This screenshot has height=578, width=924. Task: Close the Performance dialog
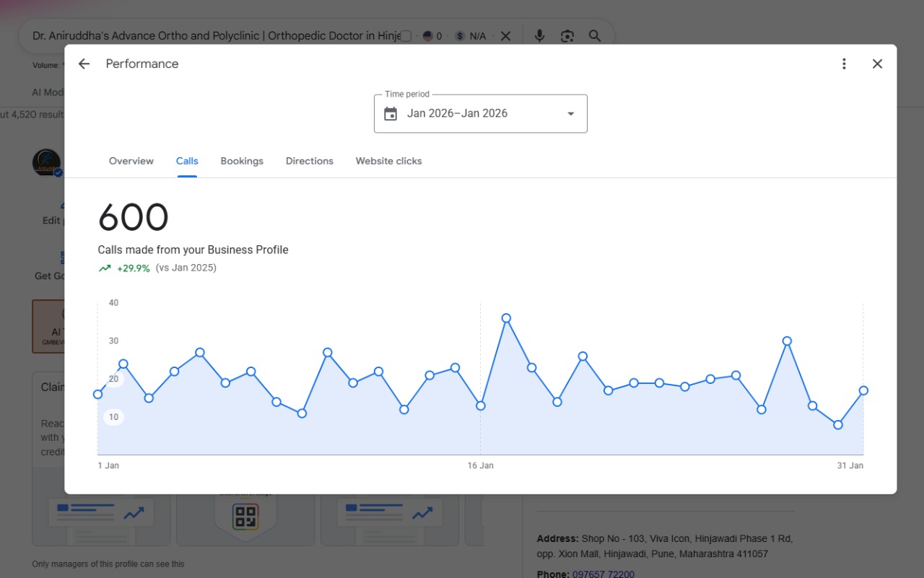click(877, 64)
